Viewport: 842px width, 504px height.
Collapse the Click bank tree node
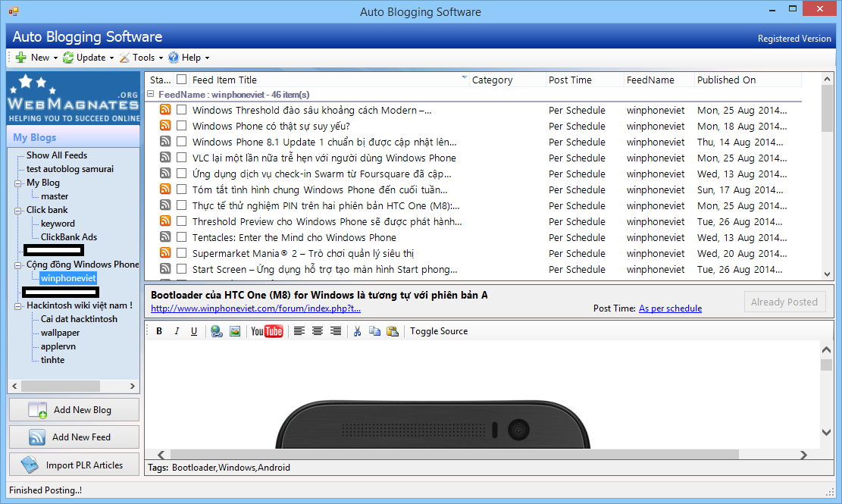point(17,211)
